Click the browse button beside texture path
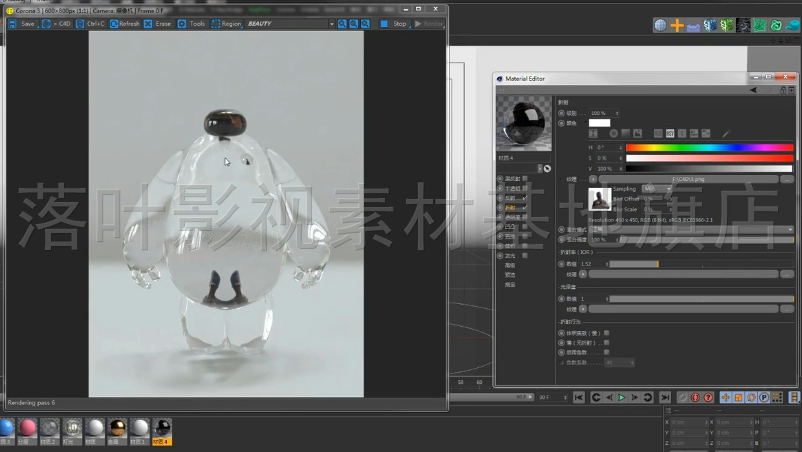 [787, 179]
